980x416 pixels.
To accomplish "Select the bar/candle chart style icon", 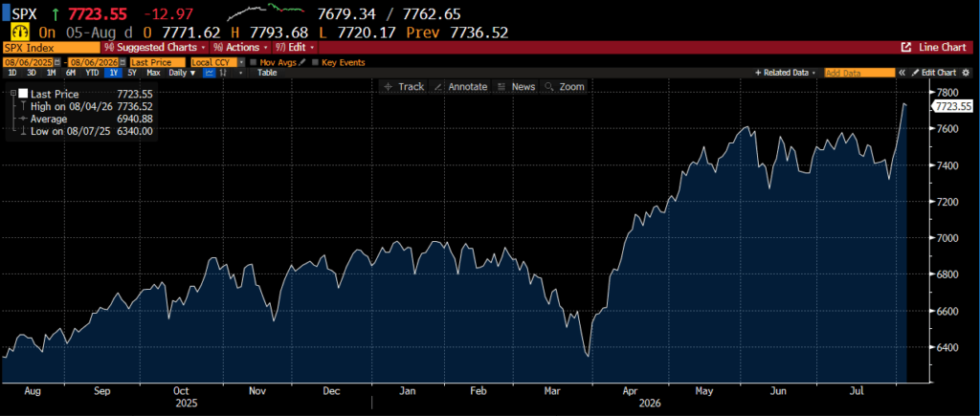I will [223, 73].
